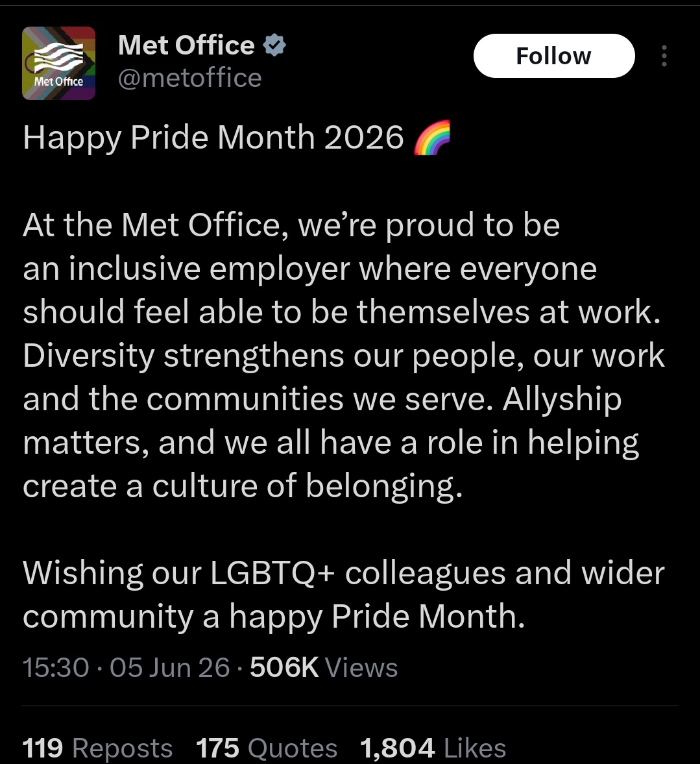Click the Happy Pride Month 2026 headline text

[213, 138]
